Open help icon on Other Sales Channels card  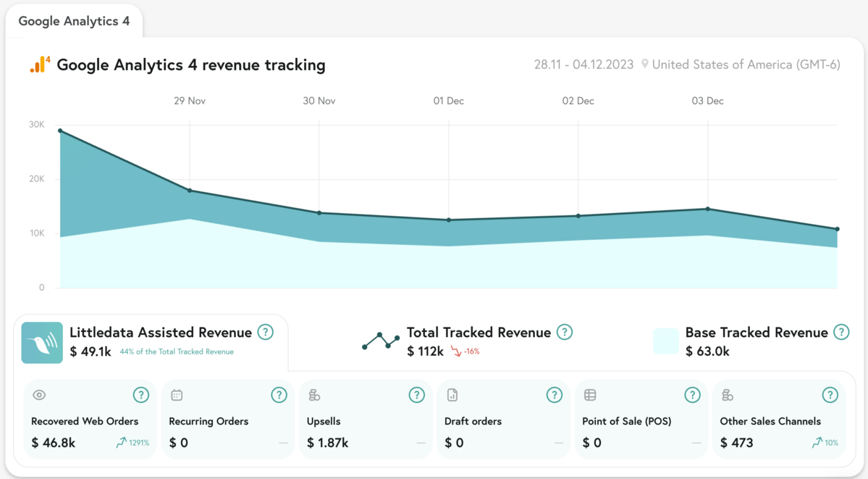[x=830, y=395]
